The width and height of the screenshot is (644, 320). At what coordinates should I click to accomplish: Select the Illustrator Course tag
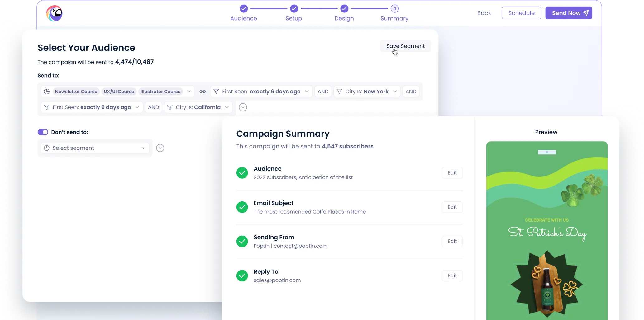[160, 92]
